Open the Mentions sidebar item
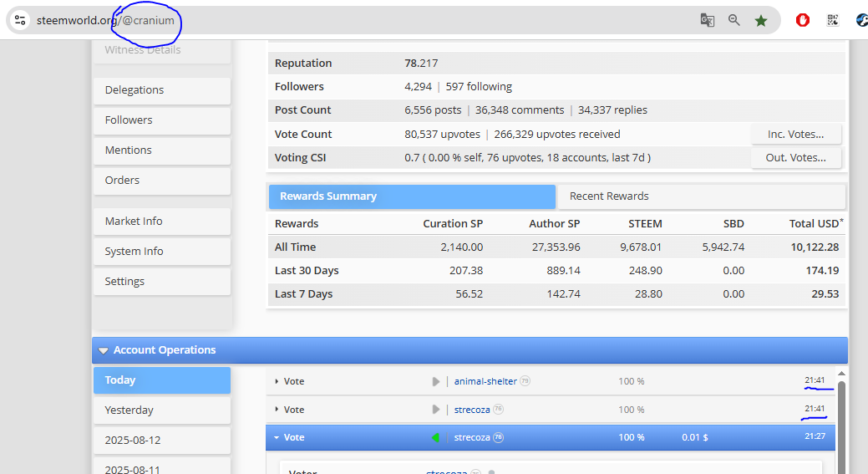This screenshot has height=474, width=868. click(161, 150)
